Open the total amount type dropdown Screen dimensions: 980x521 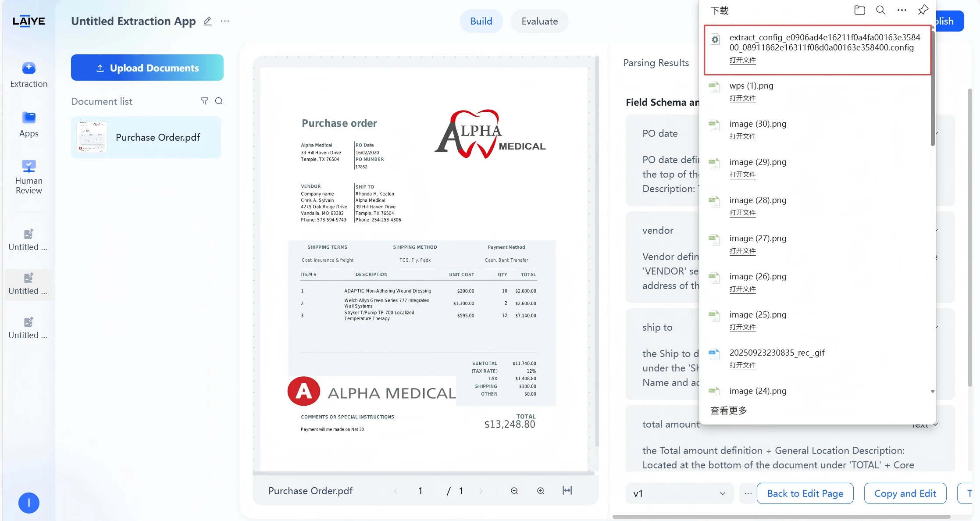pos(925,425)
